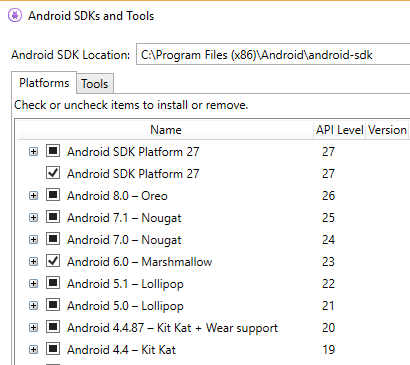Click the Android SDKs and Tools bug icon

click(x=15, y=16)
